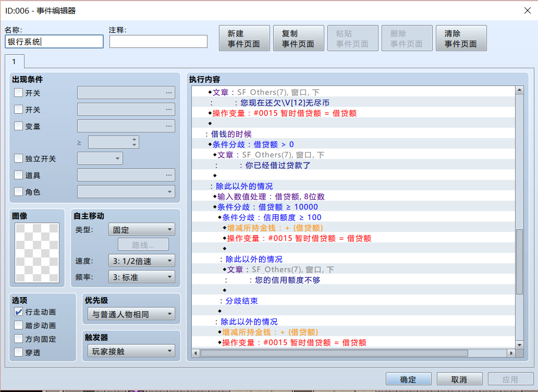538x392 pixels.
Task: Click the command list scroll down arrow
Action: pyautogui.click(x=519, y=345)
